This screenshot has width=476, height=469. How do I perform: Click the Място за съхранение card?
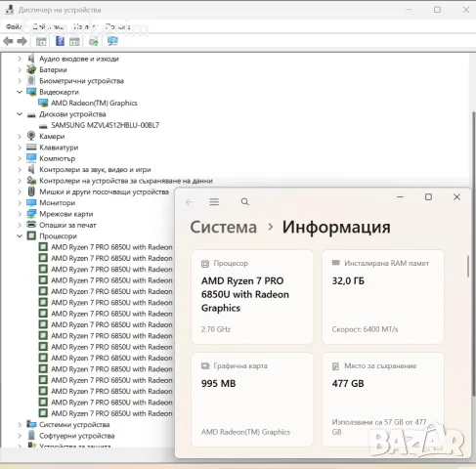tap(383, 400)
